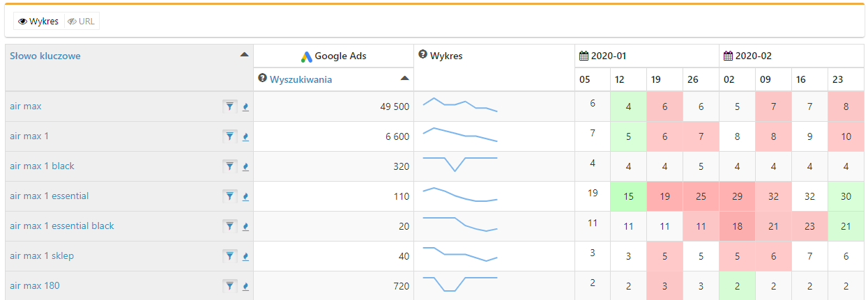Click the Słowo kluczowe header text
This screenshot has width=868, height=300.
tap(45, 56)
